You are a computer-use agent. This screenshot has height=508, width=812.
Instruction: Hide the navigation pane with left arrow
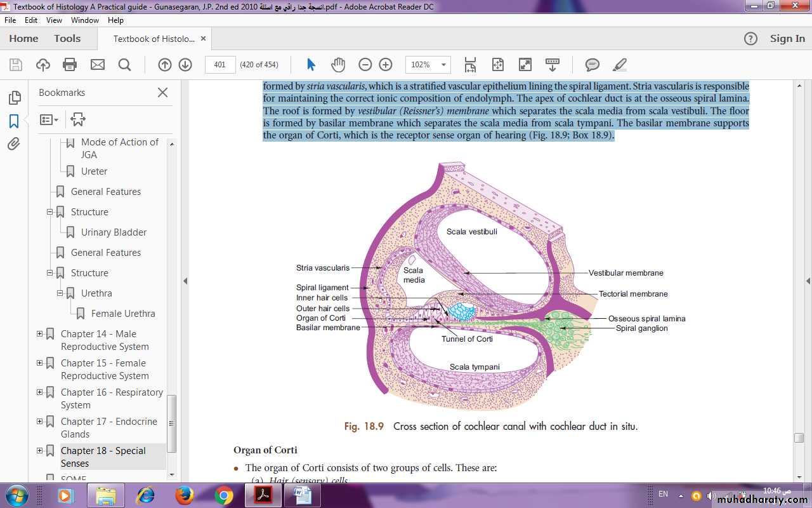point(185,281)
